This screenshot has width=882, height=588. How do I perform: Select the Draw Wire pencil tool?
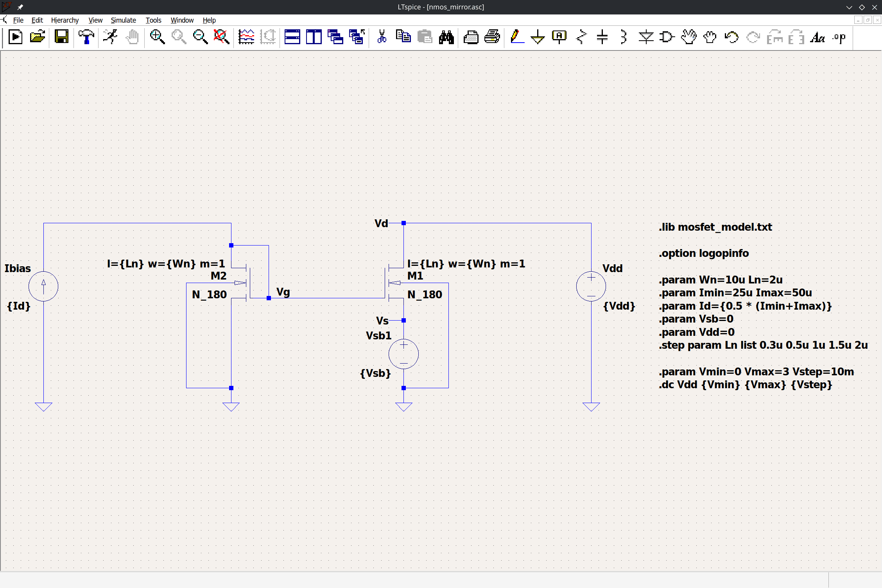pyautogui.click(x=516, y=37)
